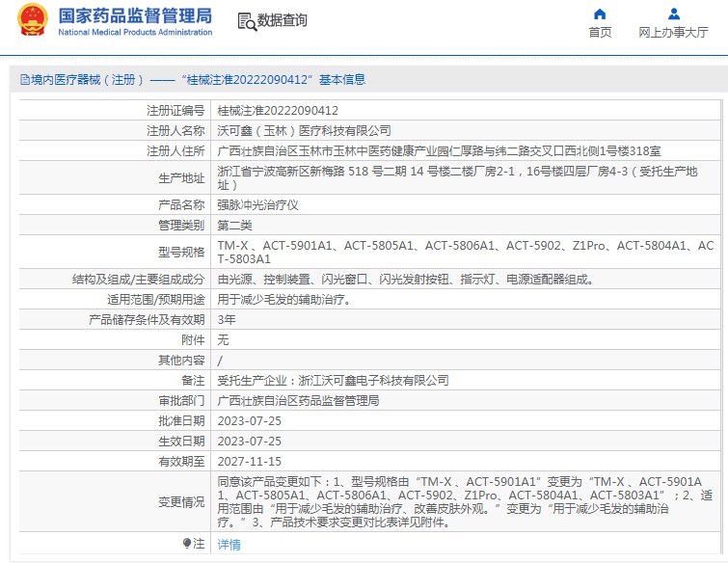Screen dimensions: 728x563
Task: Click the shelf life value 3年
Action: [x=227, y=319]
